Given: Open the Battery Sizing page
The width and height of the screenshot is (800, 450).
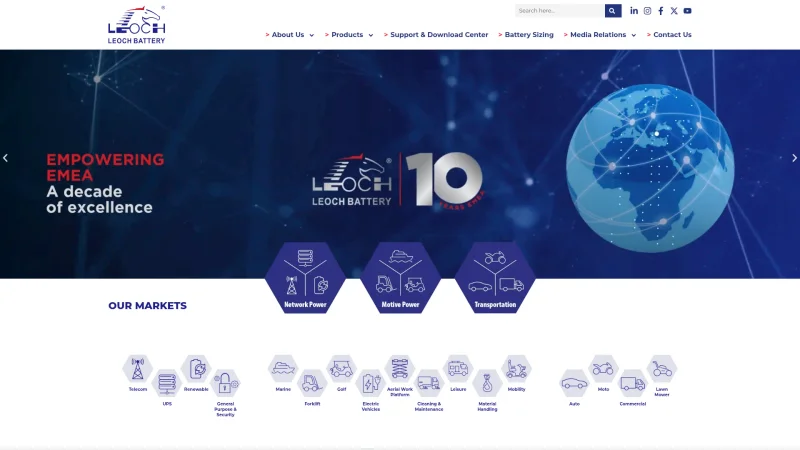Looking at the screenshot, I should (529, 35).
